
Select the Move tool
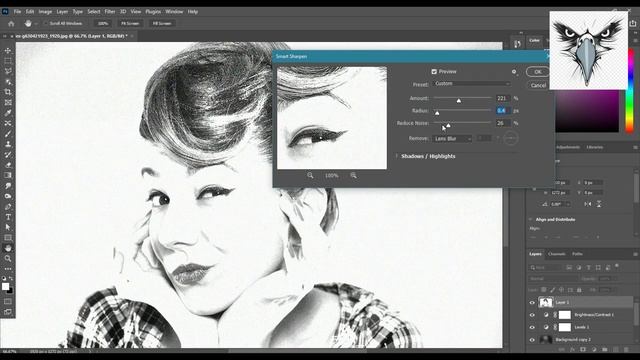tap(8, 51)
